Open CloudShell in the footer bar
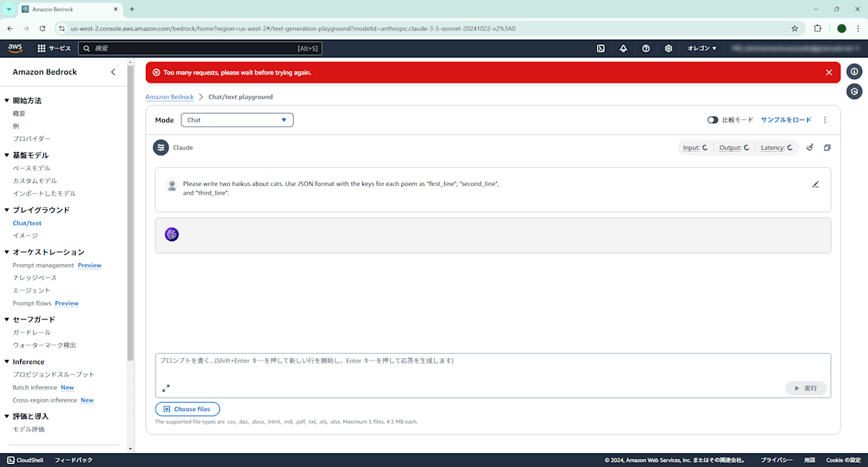This screenshot has height=467, width=868. 25,460
